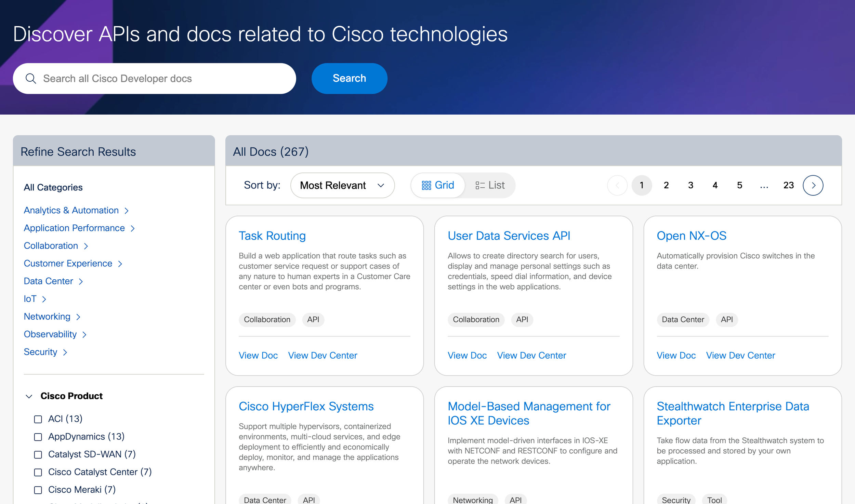The width and height of the screenshot is (855, 504).
Task: Tick the Cisco Meraki checkbox
Action: tap(38, 490)
